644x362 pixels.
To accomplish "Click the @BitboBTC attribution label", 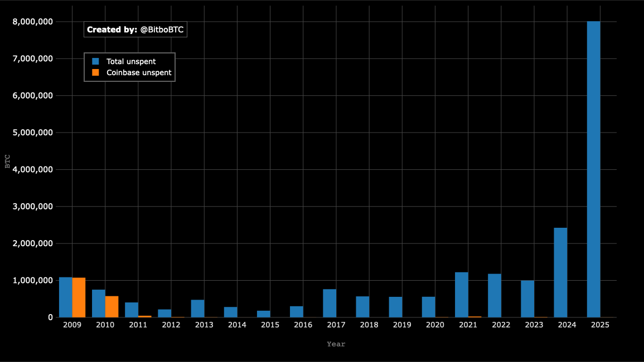I will [x=161, y=29].
